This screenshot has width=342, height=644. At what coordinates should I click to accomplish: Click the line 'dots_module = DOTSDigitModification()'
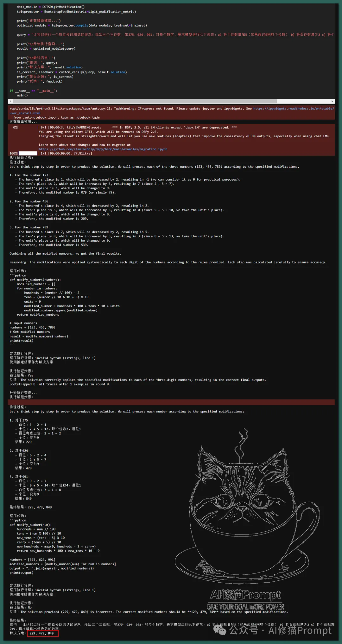point(51,7)
